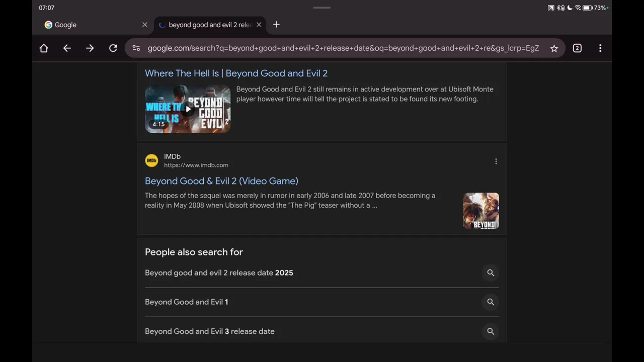Click the People also search for heading
Viewport: 644px width, 362px height.
point(194,252)
